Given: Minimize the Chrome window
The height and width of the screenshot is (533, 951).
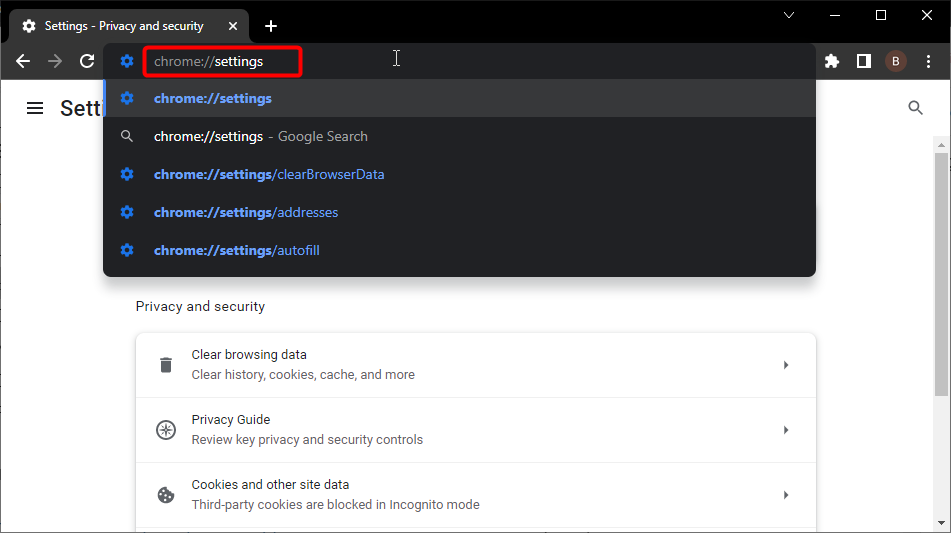Looking at the screenshot, I should pos(835,15).
